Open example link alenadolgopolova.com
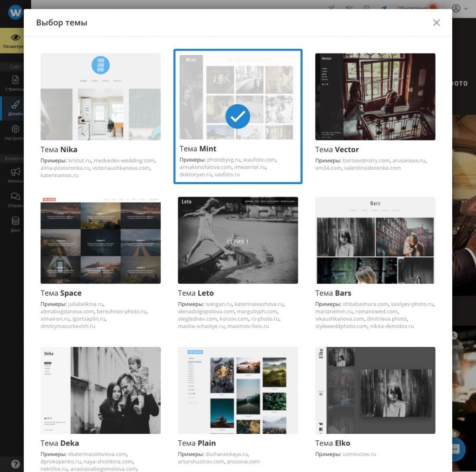The height and width of the screenshot is (472, 476). [206, 311]
